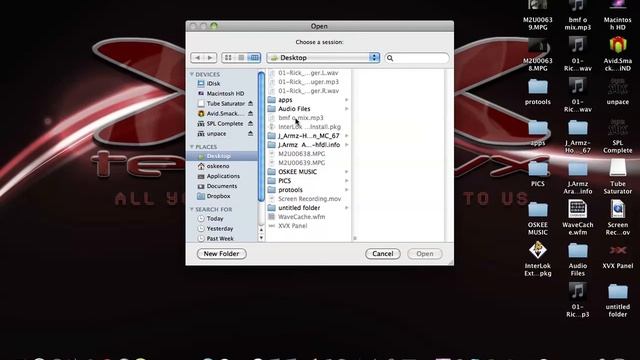Eject the Tube Saturator volume
640x360 pixels.
(x=250, y=104)
